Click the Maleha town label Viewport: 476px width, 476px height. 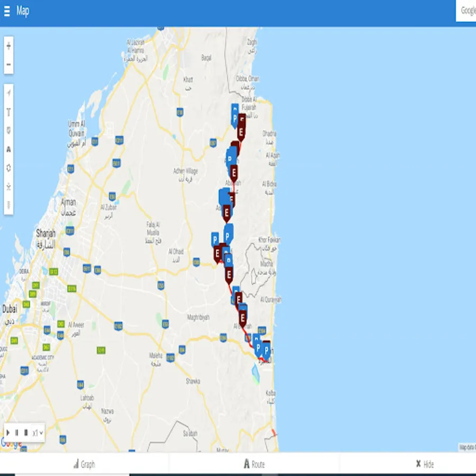coord(155,359)
